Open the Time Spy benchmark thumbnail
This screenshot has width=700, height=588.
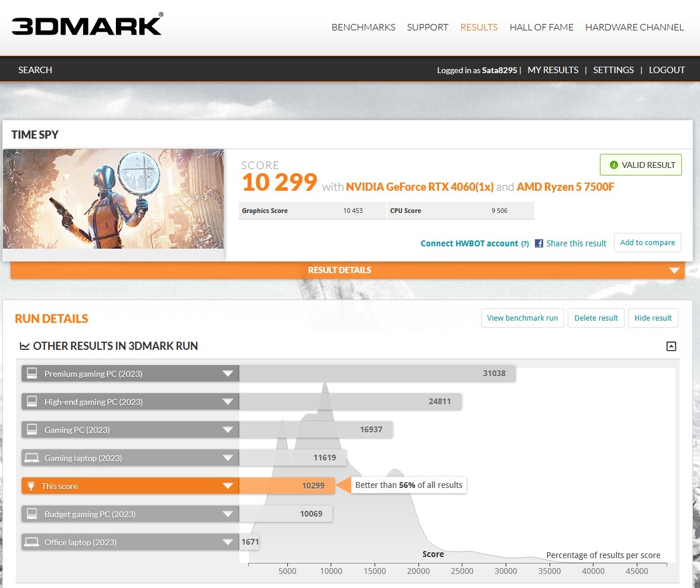pos(114,199)
